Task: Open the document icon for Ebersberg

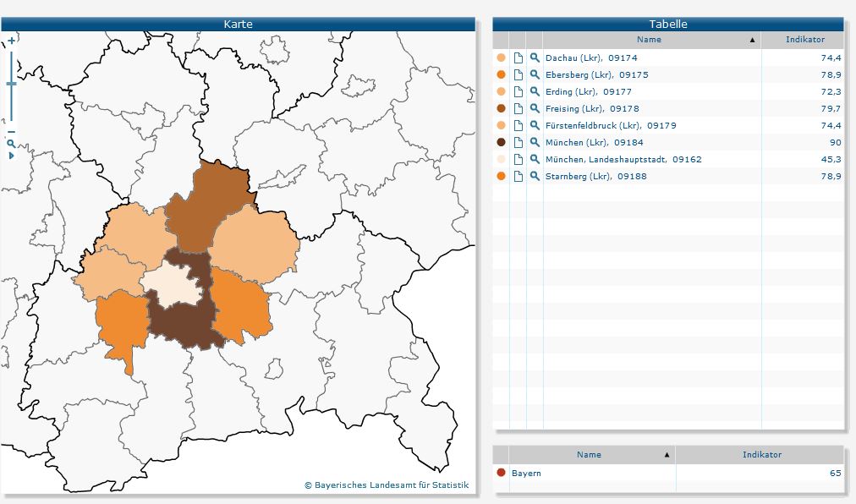Action: pos(518,74)
